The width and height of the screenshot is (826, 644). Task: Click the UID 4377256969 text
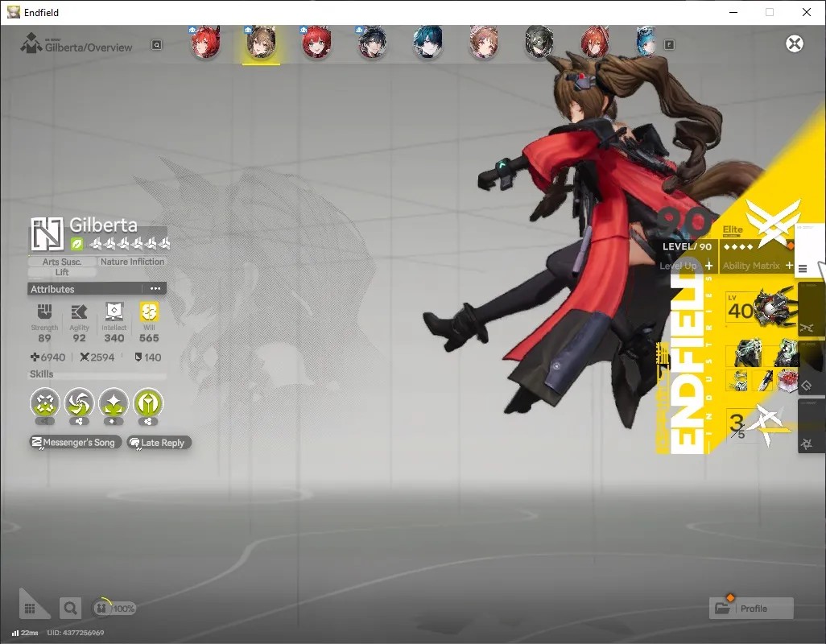(76, 633)
